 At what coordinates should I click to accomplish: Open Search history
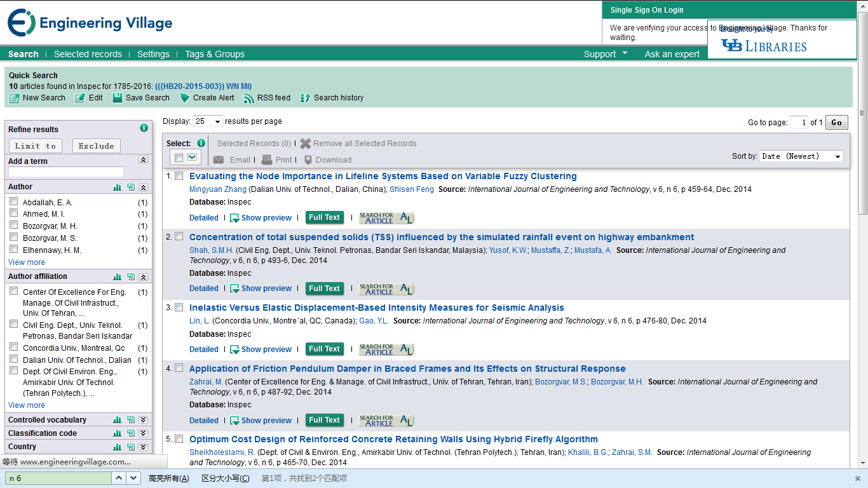point(332,98)
